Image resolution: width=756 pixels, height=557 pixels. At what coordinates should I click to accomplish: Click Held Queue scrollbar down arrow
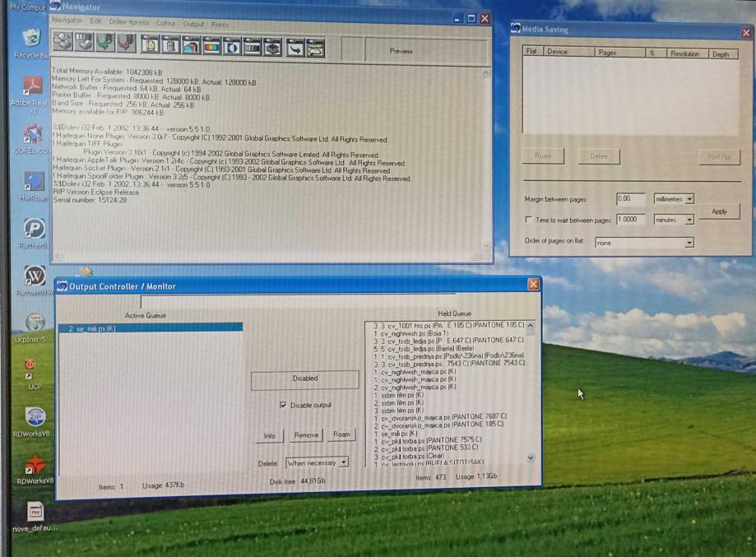coord(531,458)
